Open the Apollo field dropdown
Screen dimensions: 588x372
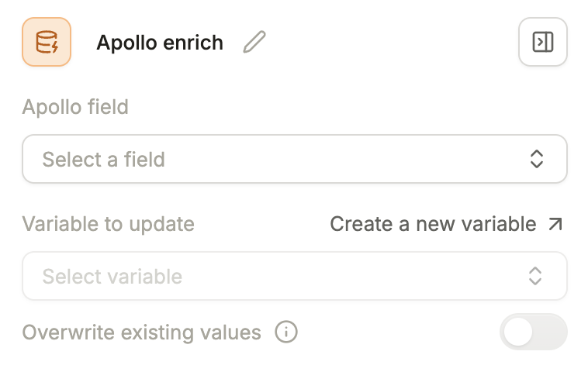[295, 160]
